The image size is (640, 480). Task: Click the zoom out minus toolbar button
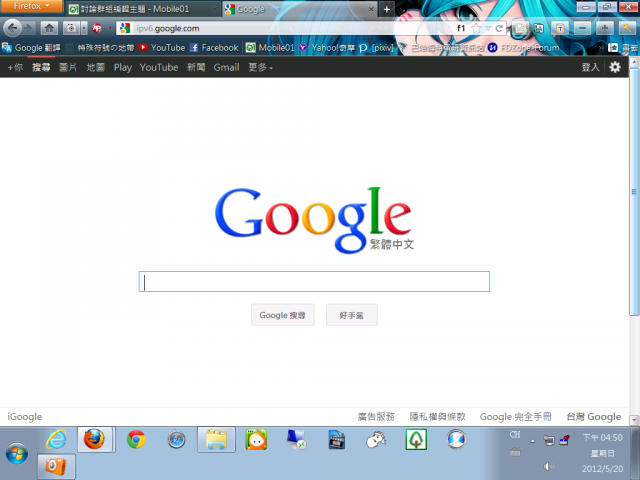pos(582,28)
